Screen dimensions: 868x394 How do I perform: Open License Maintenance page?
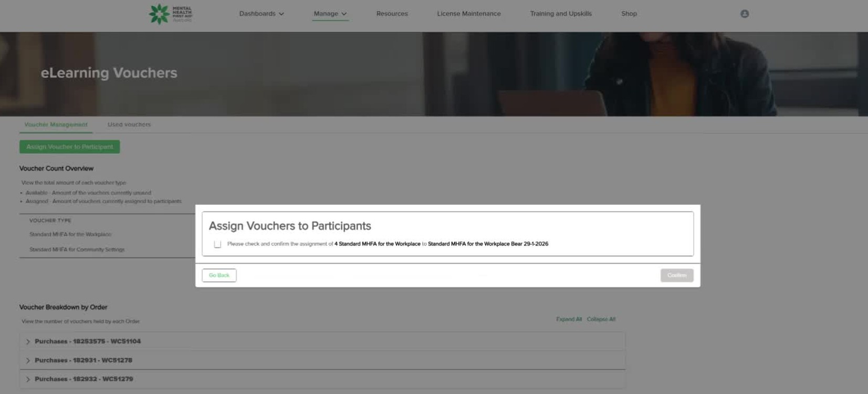pyautogui.click(x=468, y=14)
